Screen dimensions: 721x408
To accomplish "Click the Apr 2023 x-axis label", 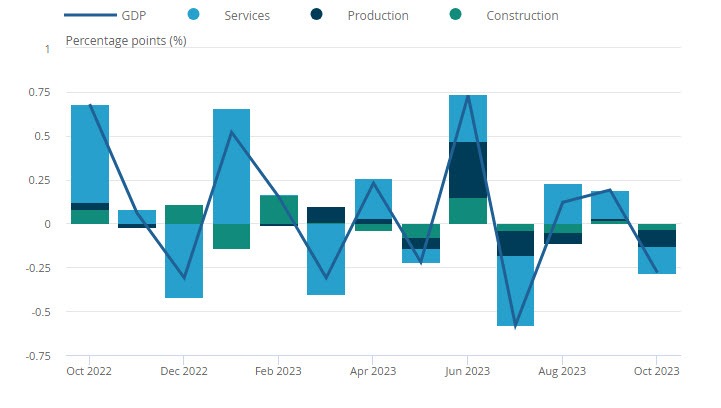I will coord(373,371).
